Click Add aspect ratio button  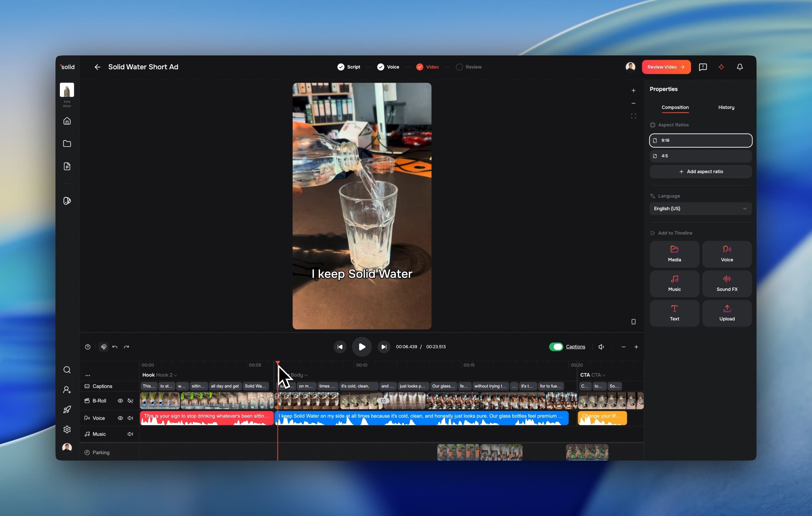coord(700,172)
